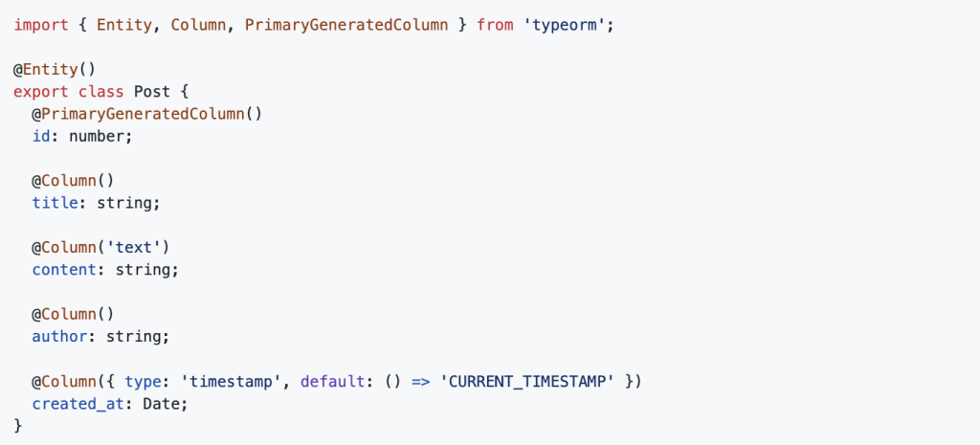Click the 'CURRENT_TIMESTAMP' string
This screenshot has width=980, height=445.
[x=528, y=381]
